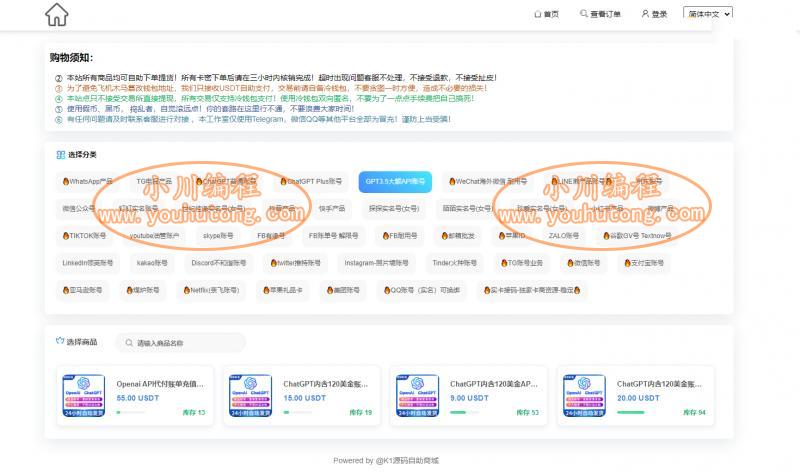Click the Openai API代付账单免值 product title
This screenshot has width=800, height=473.
160,384
